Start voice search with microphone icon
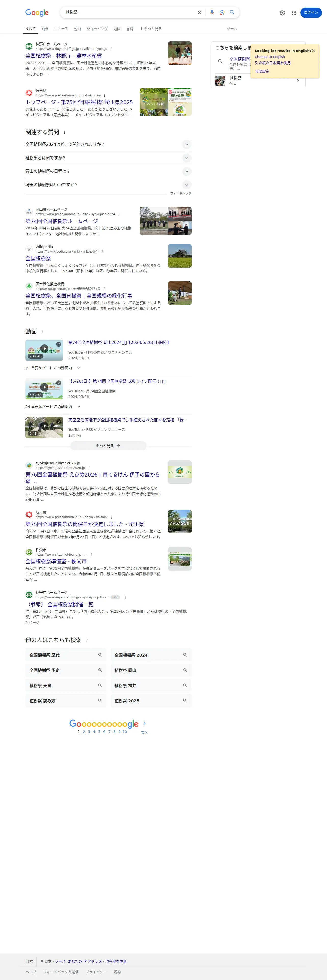 point(212,12)
